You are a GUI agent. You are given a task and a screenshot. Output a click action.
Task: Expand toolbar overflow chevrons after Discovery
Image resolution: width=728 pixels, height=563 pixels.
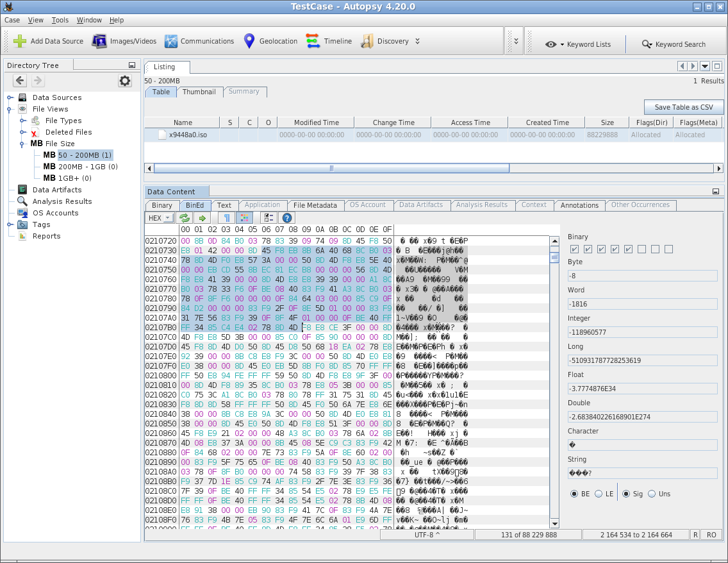[x=417, y=41]
